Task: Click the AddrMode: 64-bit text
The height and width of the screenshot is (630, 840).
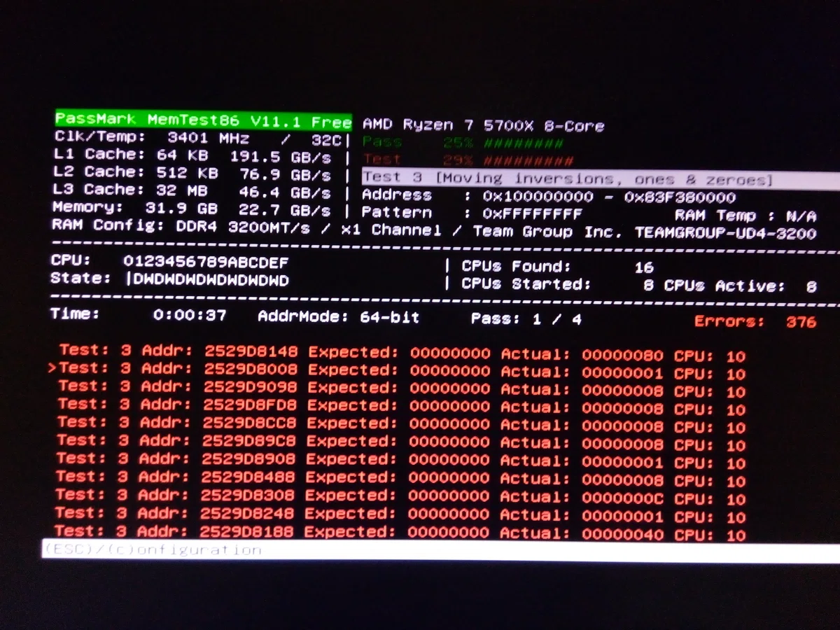Action: (x=339, y=317)
